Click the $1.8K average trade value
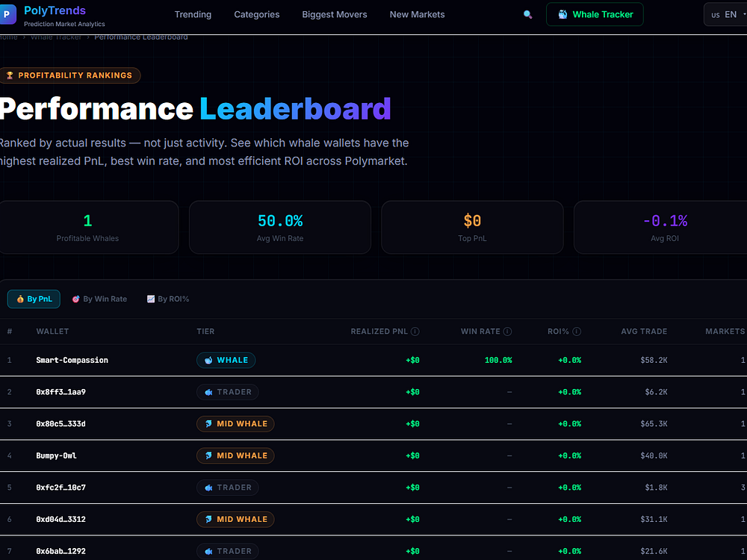 (x=656, y=488)
